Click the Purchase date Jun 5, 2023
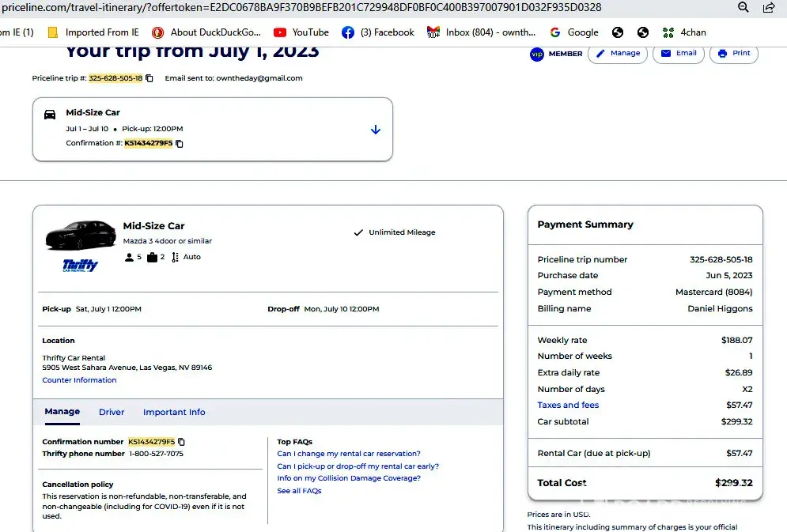Viewport: 787px width, 532px height. (728, 275)
